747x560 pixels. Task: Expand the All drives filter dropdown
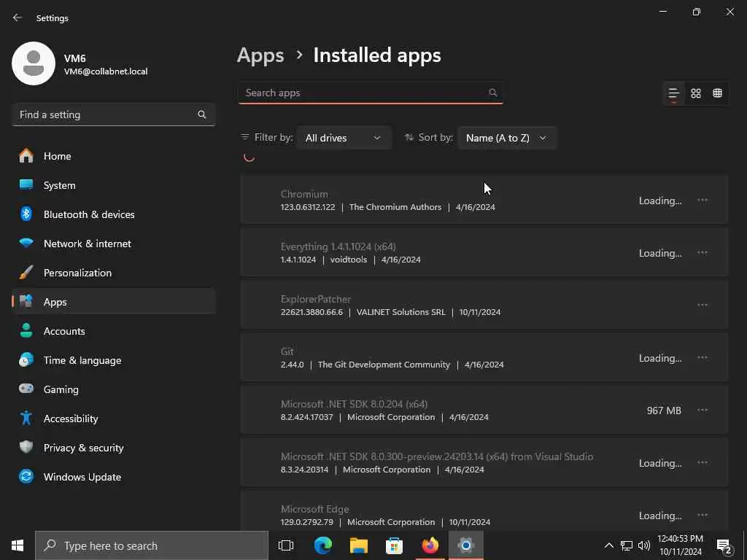pos(344,138)
